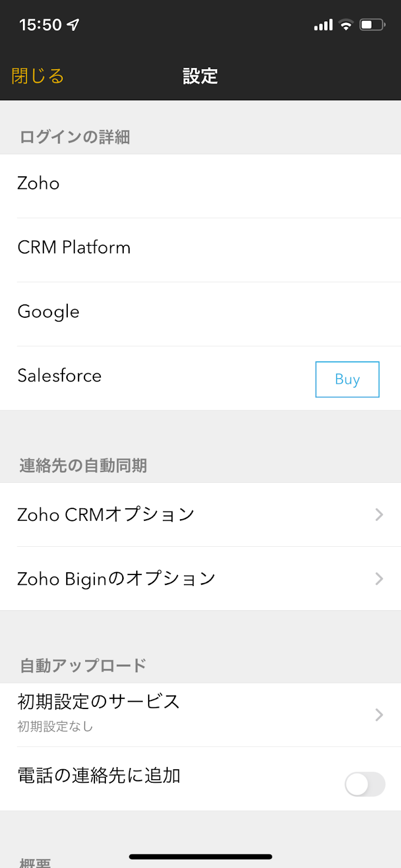The height and width of the screenshot is (868, 401).
Task: Open the Zoho CRMオプション row
Action: coord(200,515)
